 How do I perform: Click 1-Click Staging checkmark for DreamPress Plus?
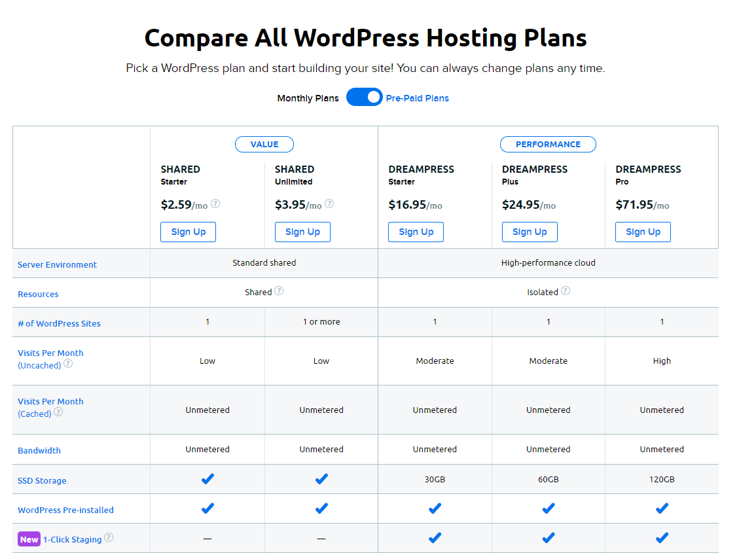coord(549,537)
